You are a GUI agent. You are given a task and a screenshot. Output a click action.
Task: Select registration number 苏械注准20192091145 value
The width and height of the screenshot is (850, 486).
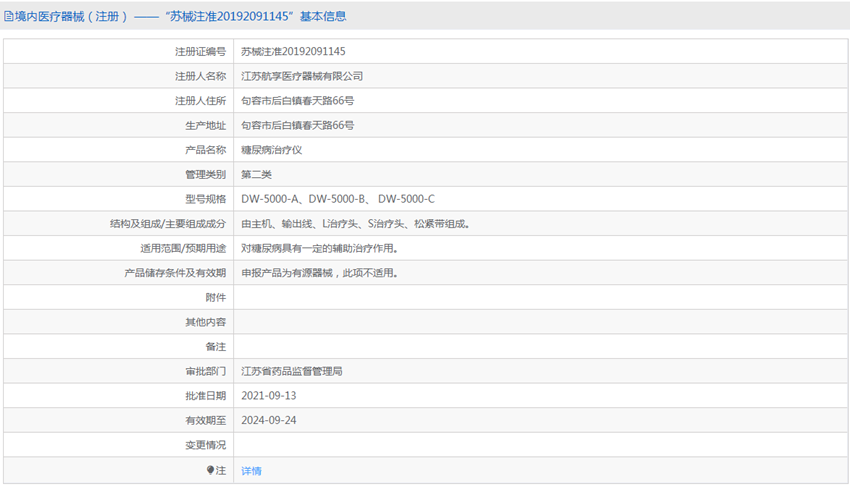[293, 51]
